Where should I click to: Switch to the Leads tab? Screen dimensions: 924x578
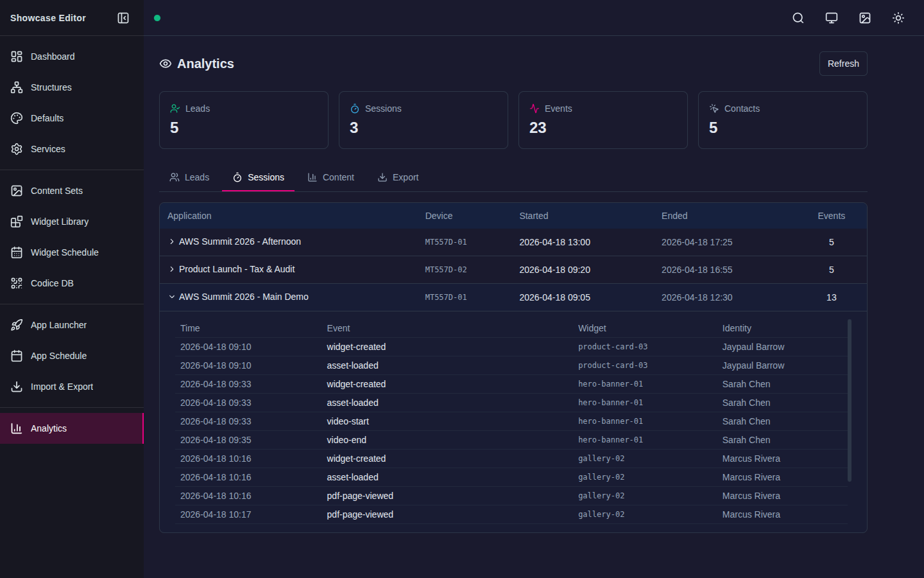(x=189, y=177)
